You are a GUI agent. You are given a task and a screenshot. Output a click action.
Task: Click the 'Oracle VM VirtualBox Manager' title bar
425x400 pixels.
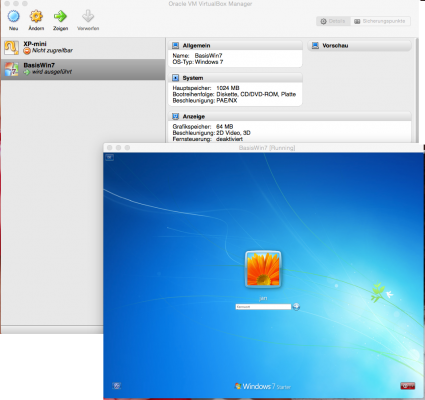[x=210, y=4]
